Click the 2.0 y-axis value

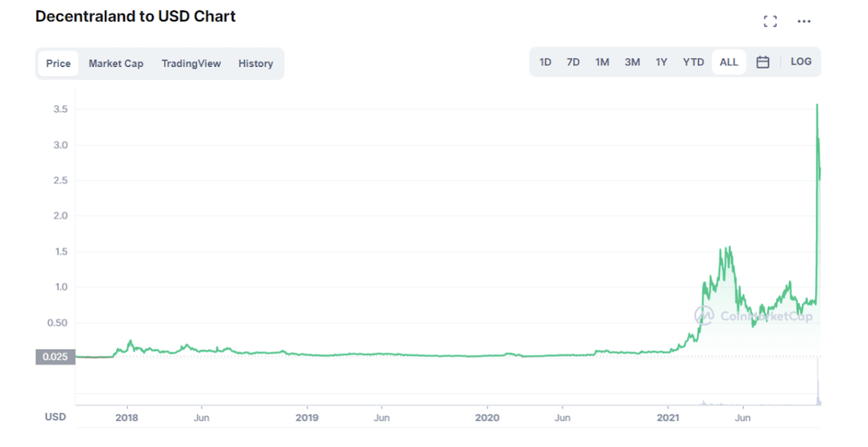coord(61,216)
